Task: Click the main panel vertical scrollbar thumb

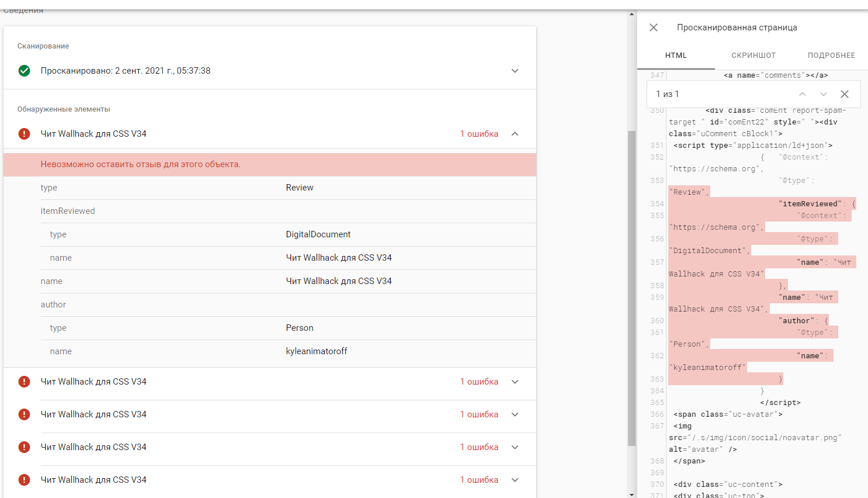Action: pyautogui.click(x=631, y=288)
